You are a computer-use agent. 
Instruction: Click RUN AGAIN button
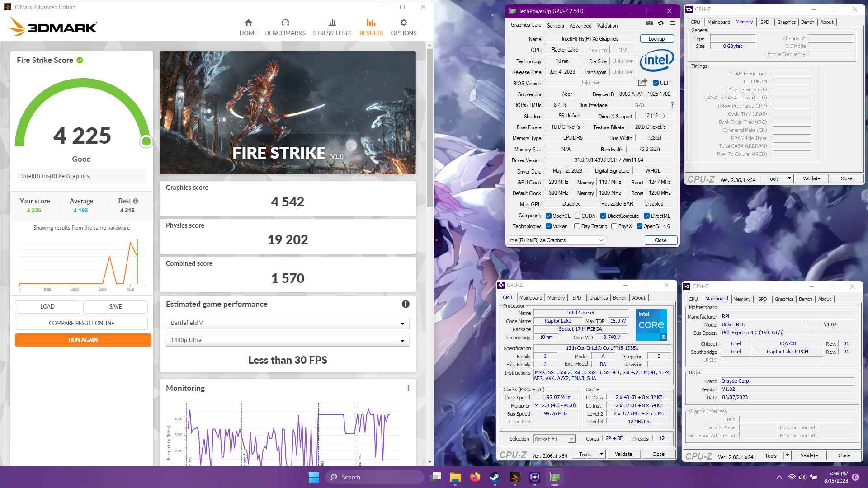pos(83,340)
